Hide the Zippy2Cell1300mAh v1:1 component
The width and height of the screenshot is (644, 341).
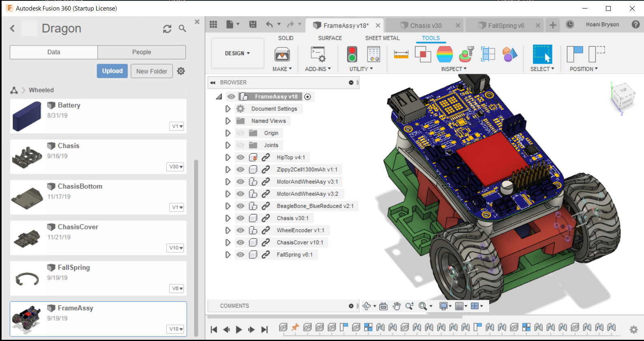240,169
